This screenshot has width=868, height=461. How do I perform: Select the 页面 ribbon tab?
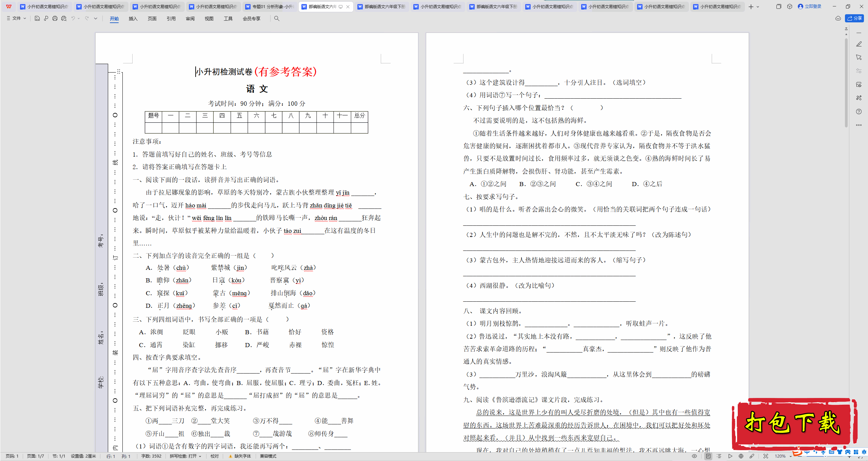click(x=152, y=19)
